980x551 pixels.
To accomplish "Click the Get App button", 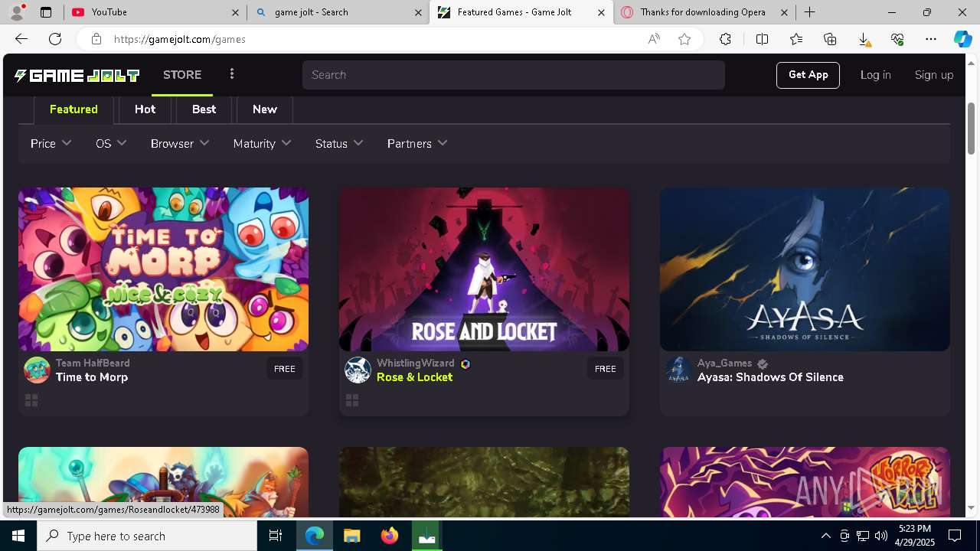I will 808,75.
